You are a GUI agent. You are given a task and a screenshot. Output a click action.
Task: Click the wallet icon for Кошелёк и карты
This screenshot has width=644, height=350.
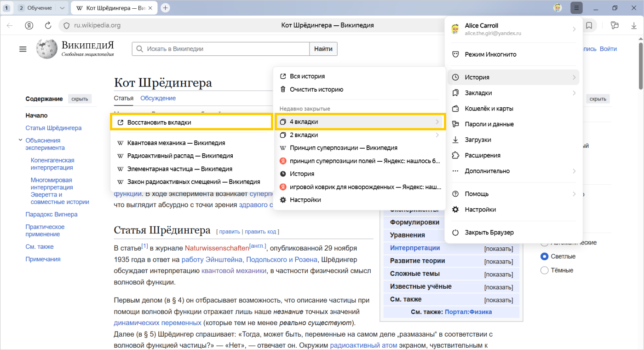[x=455, y=109]
